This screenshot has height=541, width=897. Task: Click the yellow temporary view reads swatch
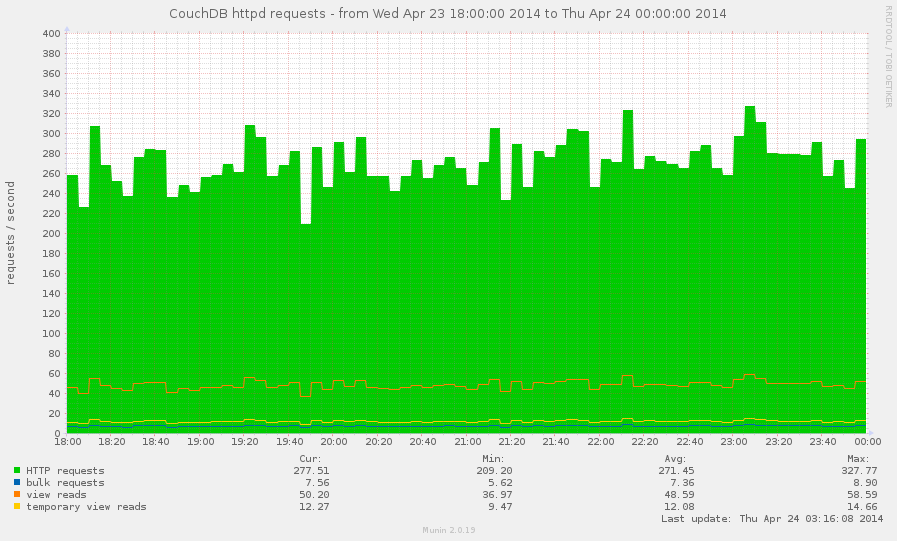[x=17, y=506]
